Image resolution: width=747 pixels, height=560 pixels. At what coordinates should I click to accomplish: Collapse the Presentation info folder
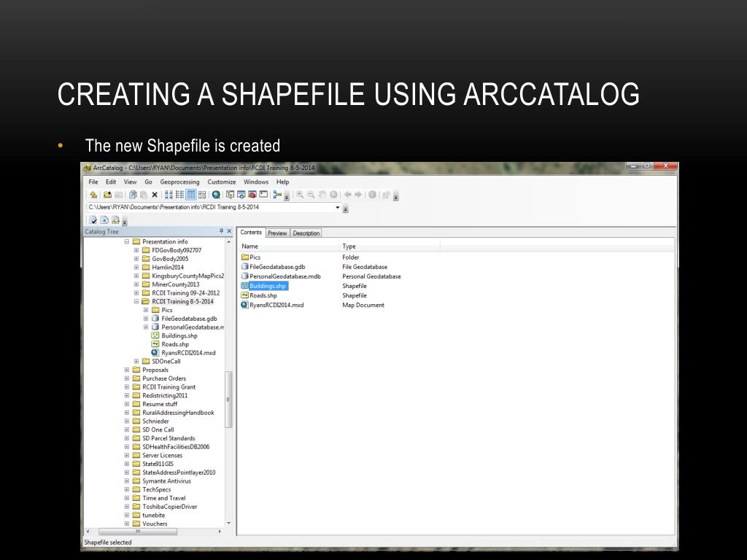(x=127, y=241)
